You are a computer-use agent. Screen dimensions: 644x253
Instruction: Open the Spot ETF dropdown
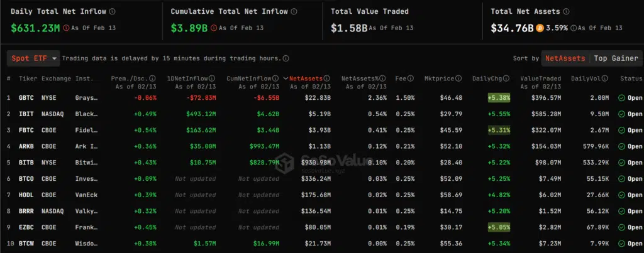coord(33,58)
